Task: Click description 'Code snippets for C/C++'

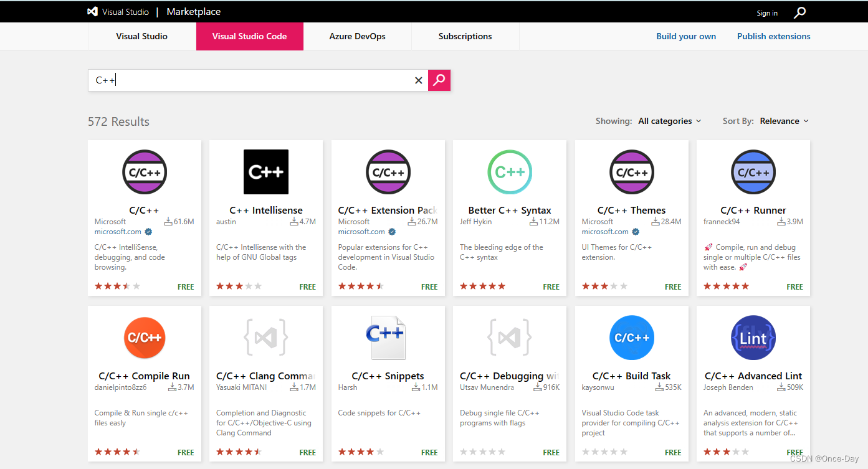Action: pyautogui.click(x=379, y=413)
